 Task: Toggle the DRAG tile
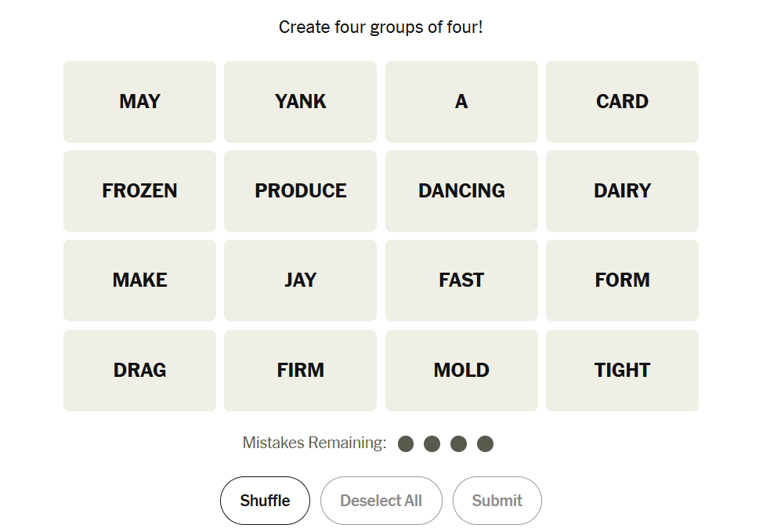click(139, 371)
